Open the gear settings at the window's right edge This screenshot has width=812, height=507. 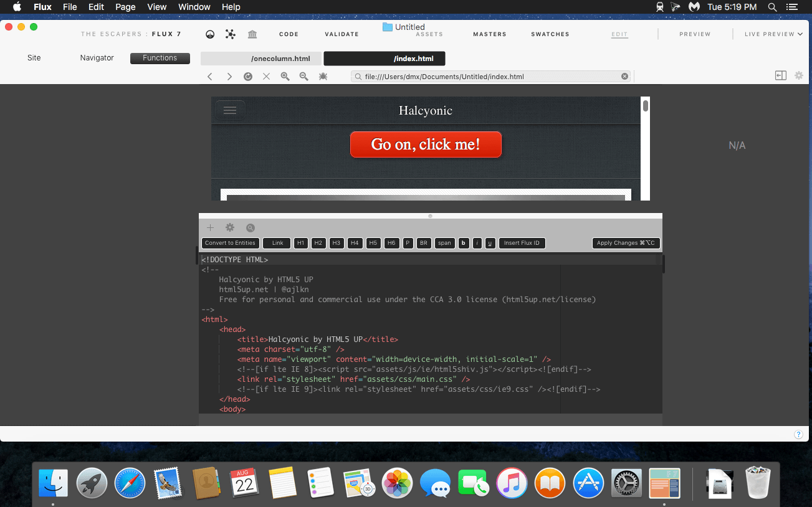coord(799,75)
